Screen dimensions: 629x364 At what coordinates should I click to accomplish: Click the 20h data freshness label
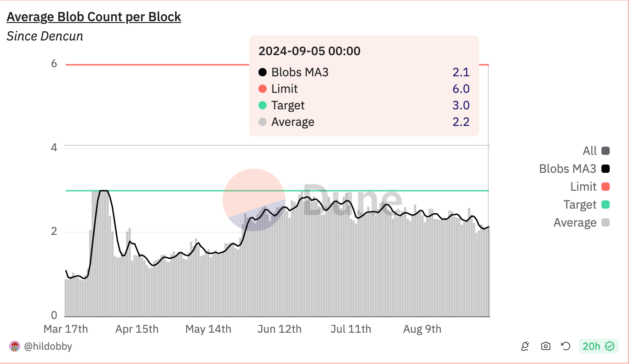591,346
